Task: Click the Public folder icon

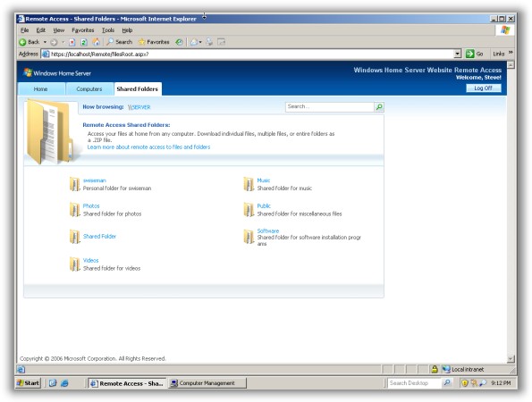Action: pos(249,210)
